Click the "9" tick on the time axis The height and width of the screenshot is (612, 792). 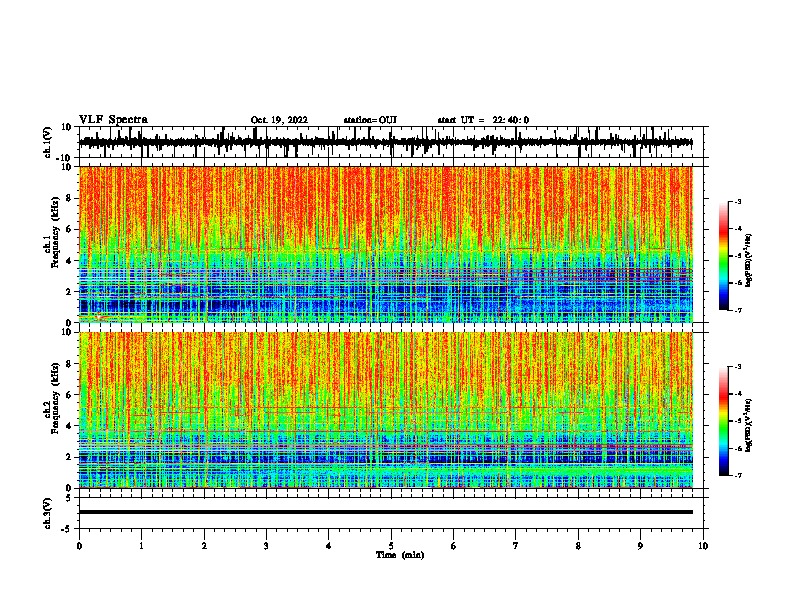point(640,546)
